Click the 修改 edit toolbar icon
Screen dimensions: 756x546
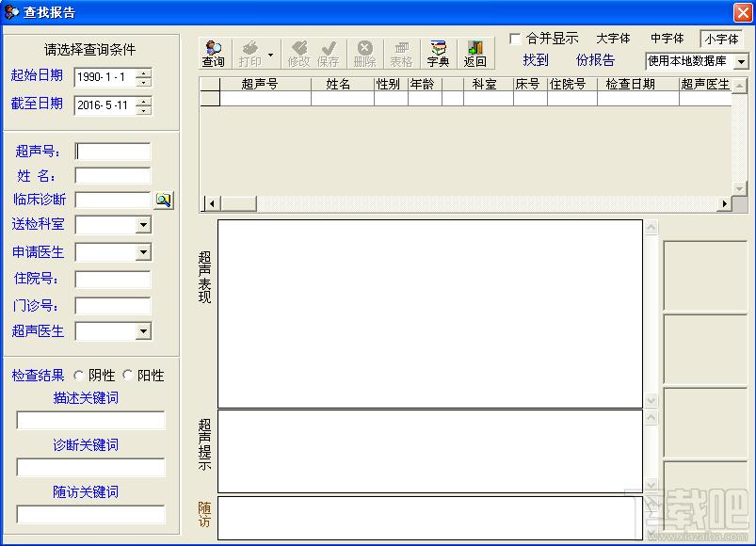point(298,54)
